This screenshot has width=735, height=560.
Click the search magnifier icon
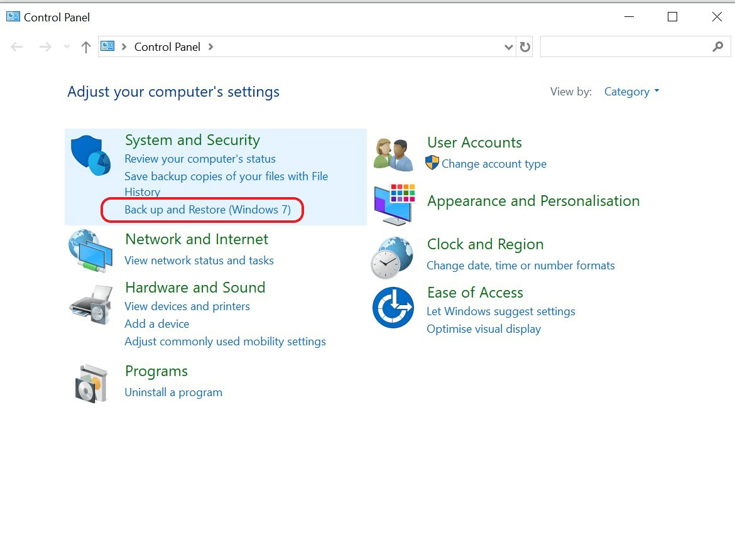[717, 46]
